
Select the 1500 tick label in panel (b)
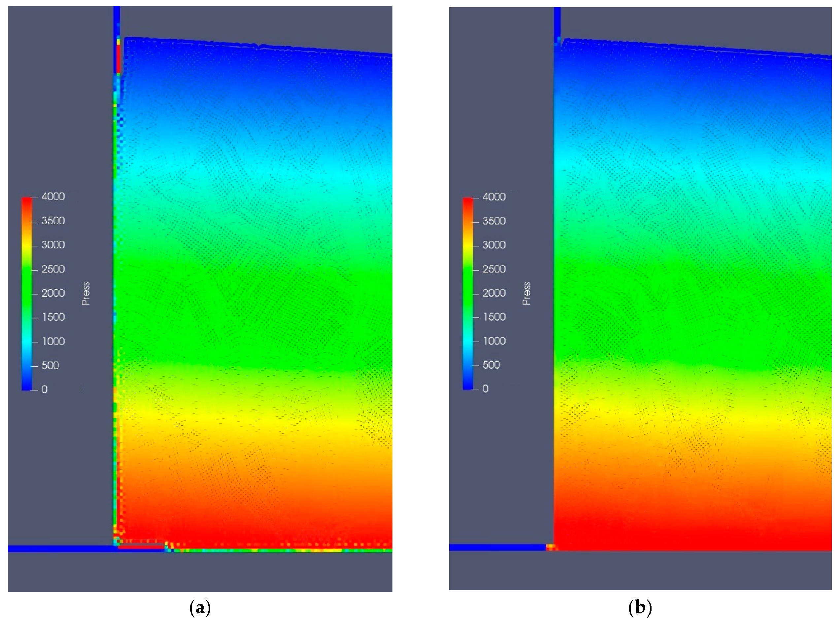(x=494, y=317)
